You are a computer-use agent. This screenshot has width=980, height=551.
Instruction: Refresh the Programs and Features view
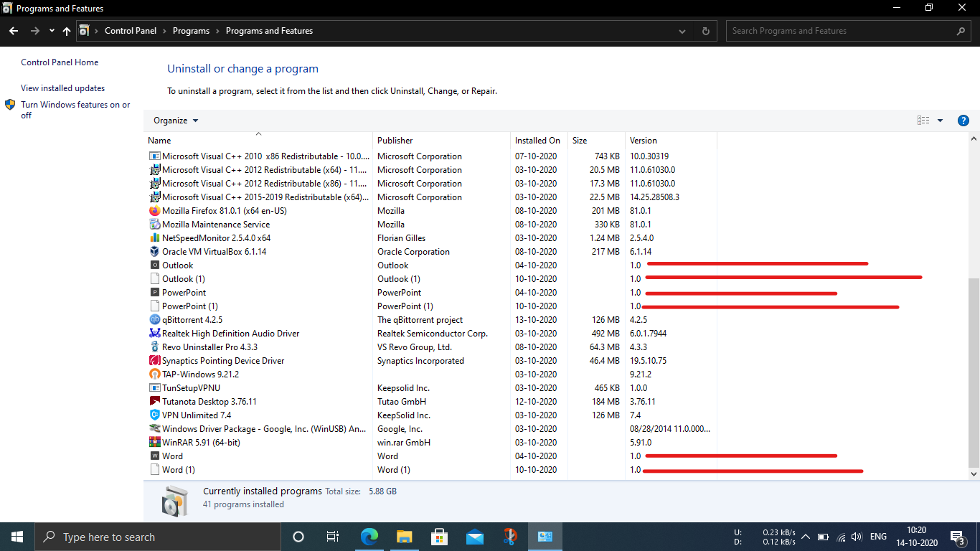click(x=705, y=31)
